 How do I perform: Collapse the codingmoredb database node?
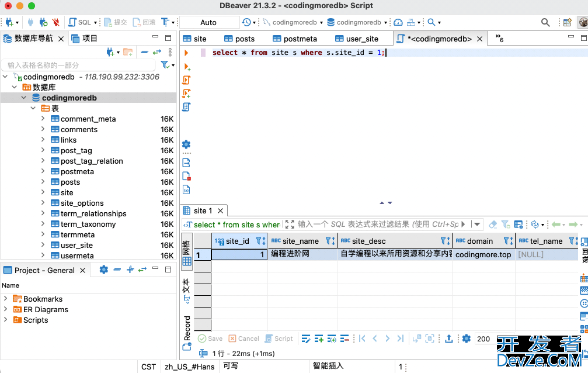23,98
